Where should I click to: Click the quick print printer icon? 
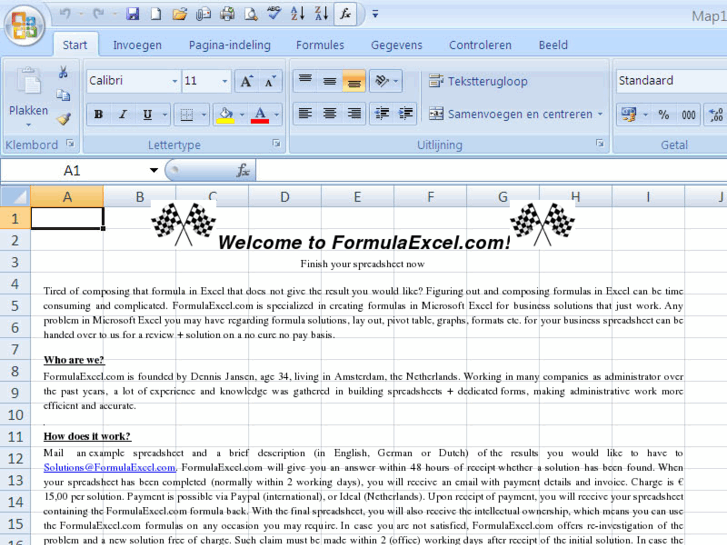pyautogui.click(x=227, y=14)
